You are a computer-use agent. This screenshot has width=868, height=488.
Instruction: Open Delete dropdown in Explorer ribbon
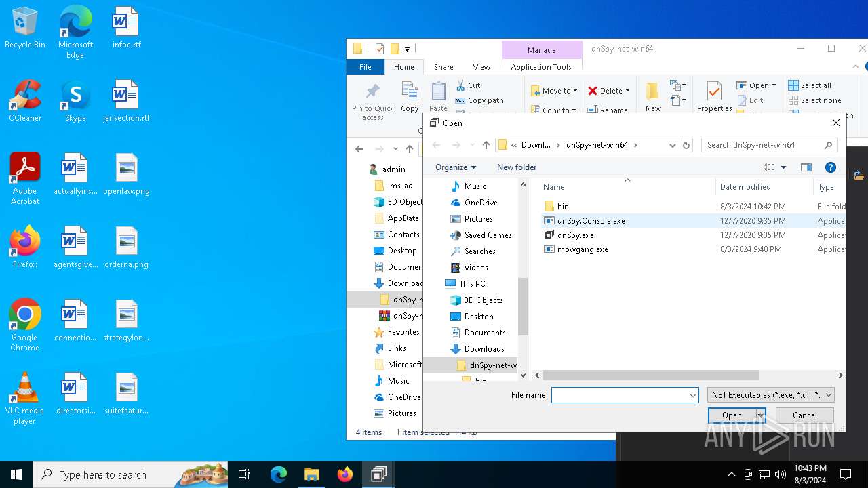coord(609,91)
